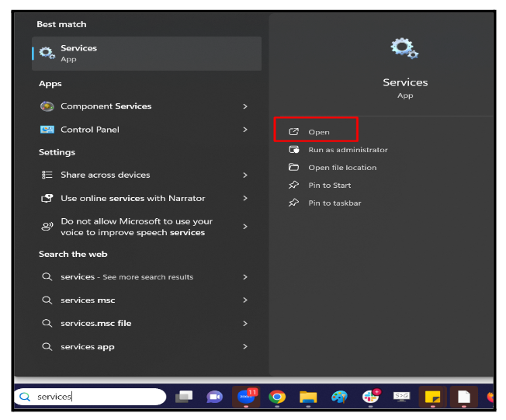Choose Run as administrator for Services
Image resolution: width=506 pixels, height=420 pixels.
347,150
